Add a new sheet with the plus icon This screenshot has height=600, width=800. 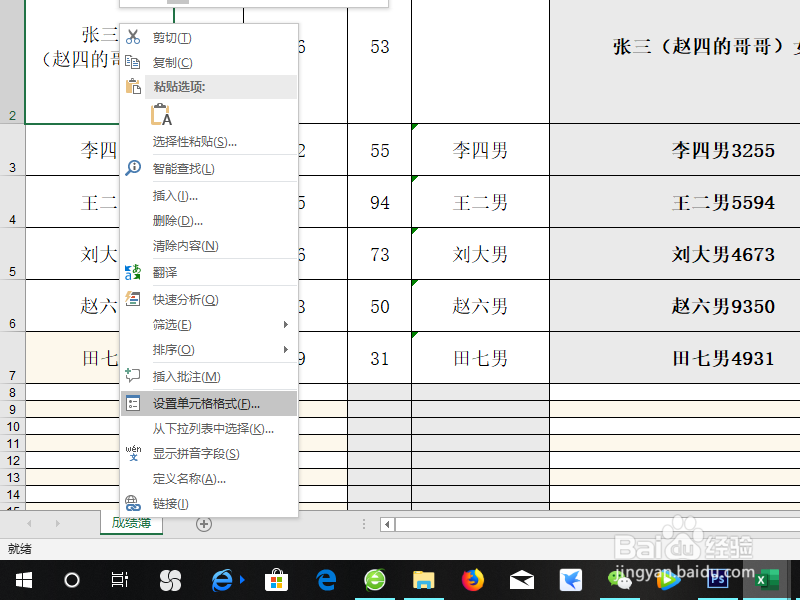[x=204, y=524]
